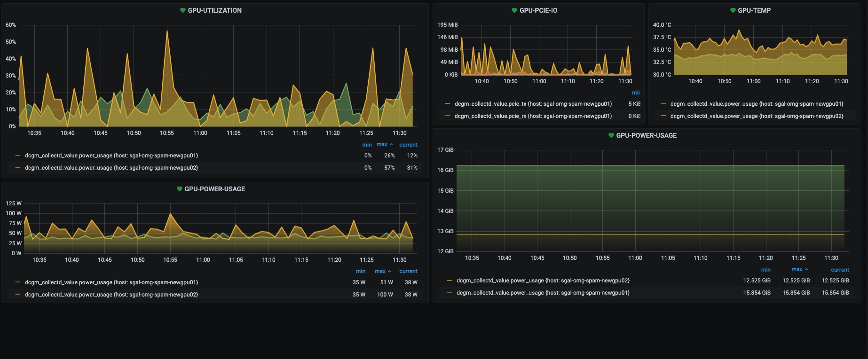
Task: Click the 100 W max value
Action: tap(385, 295)
